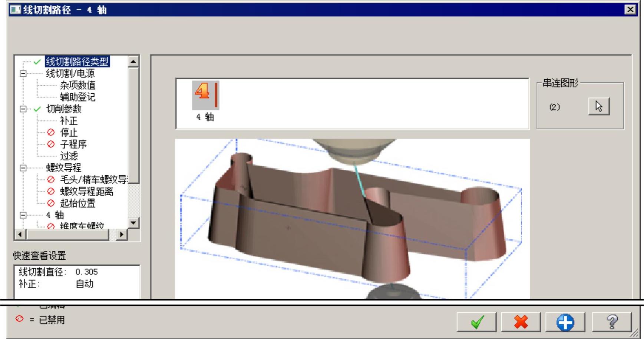The width and height of the screenshot is (644, 339).
Task: Open help with the question mark button
Action: (611, 322)
